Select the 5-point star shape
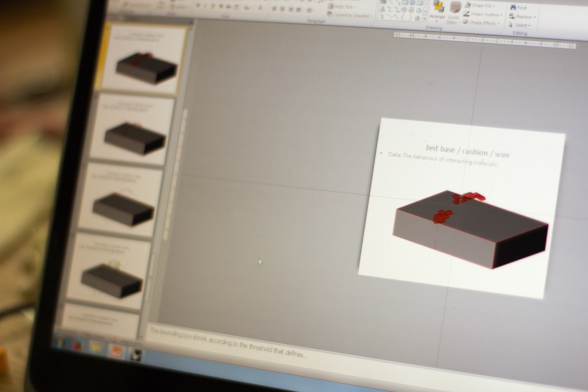The height and width of the screenshot is (392, 588). (417, 18)
